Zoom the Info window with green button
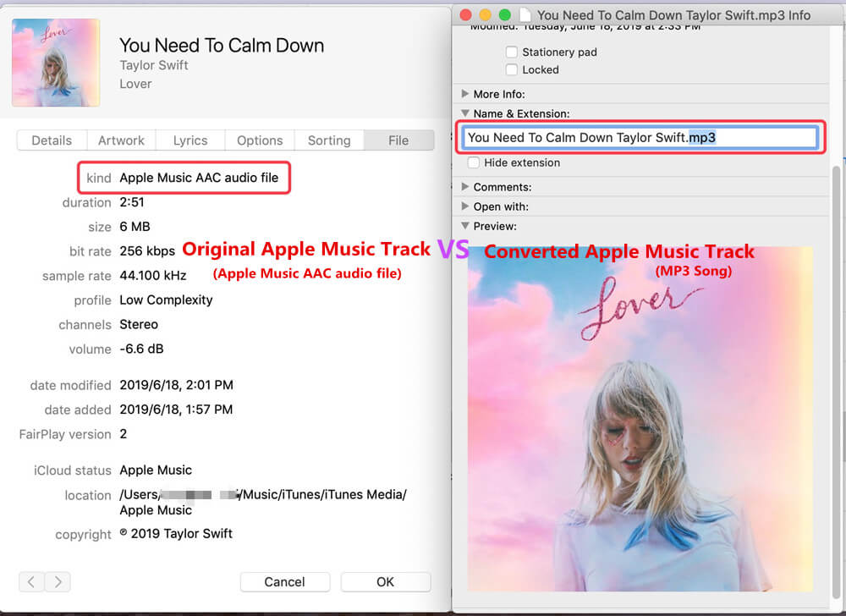 pyautogui.click(x=505, y=15)
